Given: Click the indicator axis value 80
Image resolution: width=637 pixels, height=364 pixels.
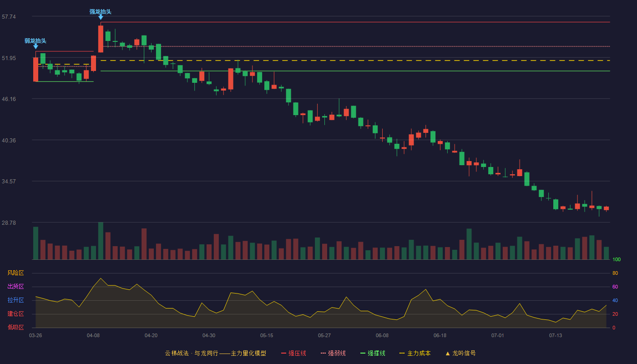Looking at the screenshot, I should [x=615, y=273].
